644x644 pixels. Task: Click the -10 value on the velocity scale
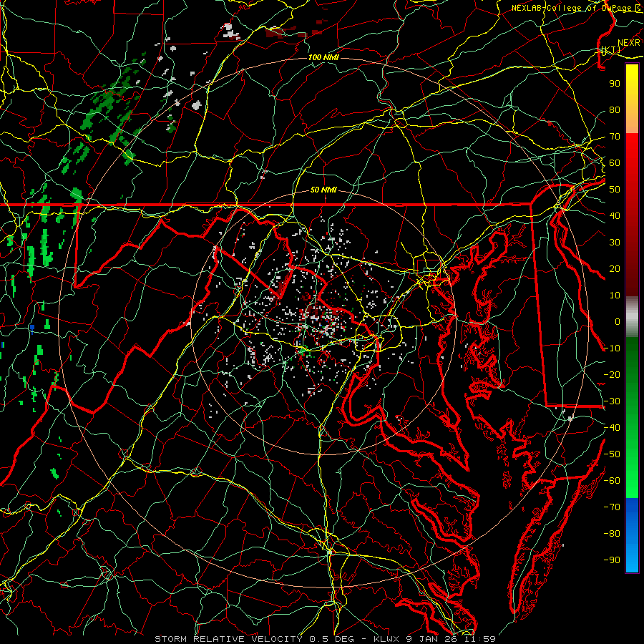[x=612, y=348]
